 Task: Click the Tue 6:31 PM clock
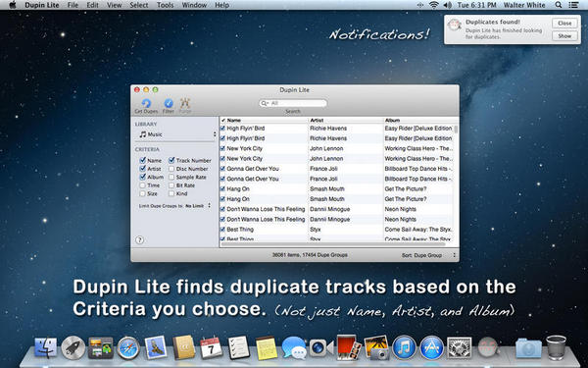tap(476, 5)
